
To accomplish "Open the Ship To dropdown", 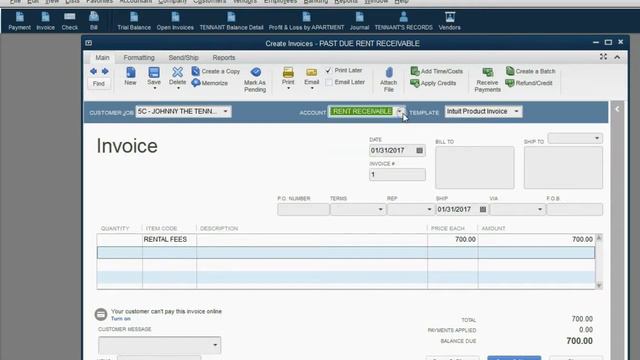I will tap(597, 138).
